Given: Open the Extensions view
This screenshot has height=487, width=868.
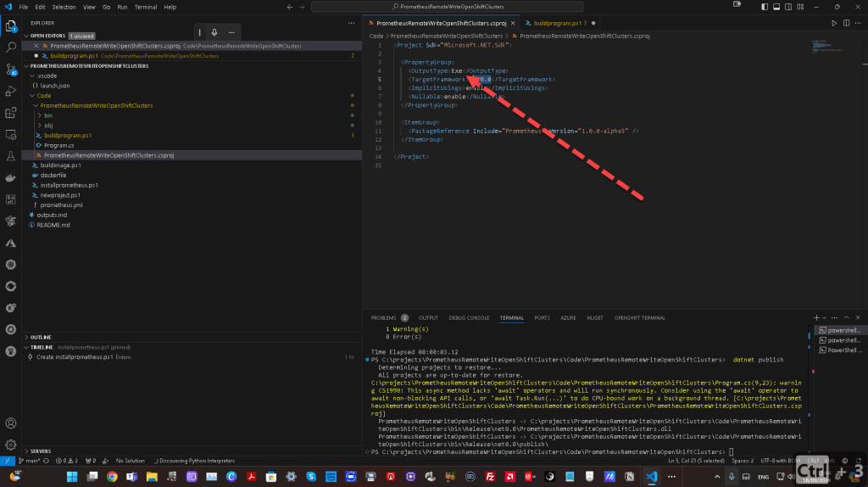Looking at the screenshot, I should 10,113.
